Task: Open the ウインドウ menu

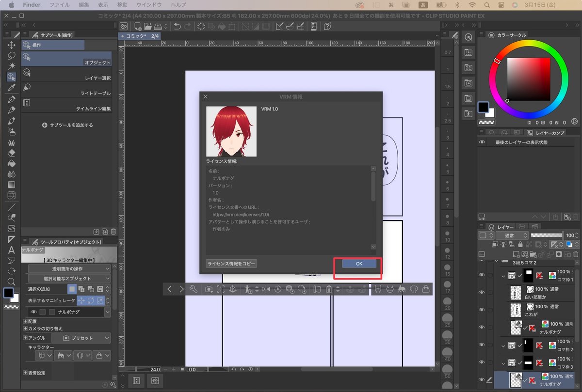Action: pos(149,5)
